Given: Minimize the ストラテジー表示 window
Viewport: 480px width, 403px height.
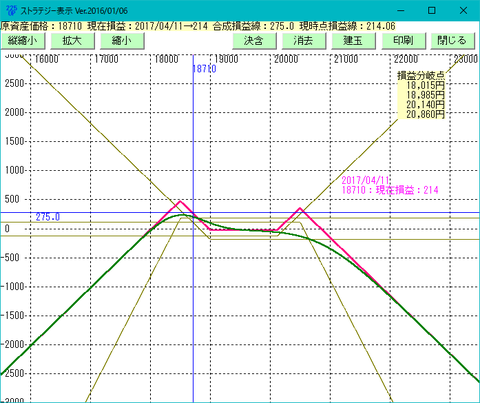Looking at the screenshot, I should click(401, 11).
